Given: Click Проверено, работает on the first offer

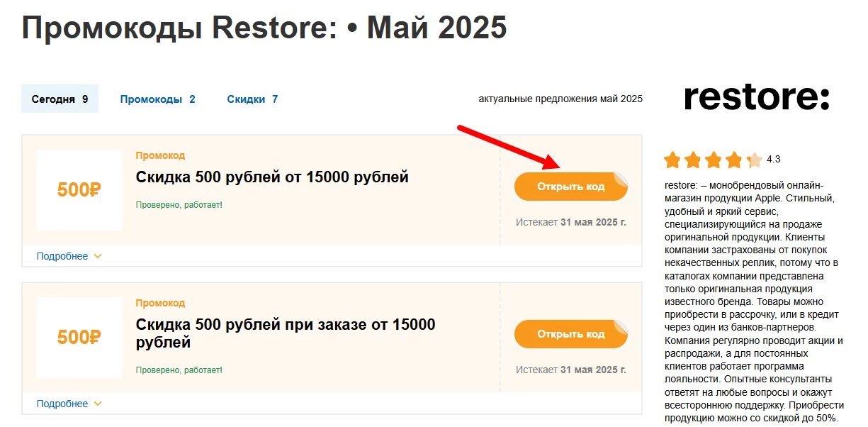Looking at the screenshot, I should pos(178,204).
